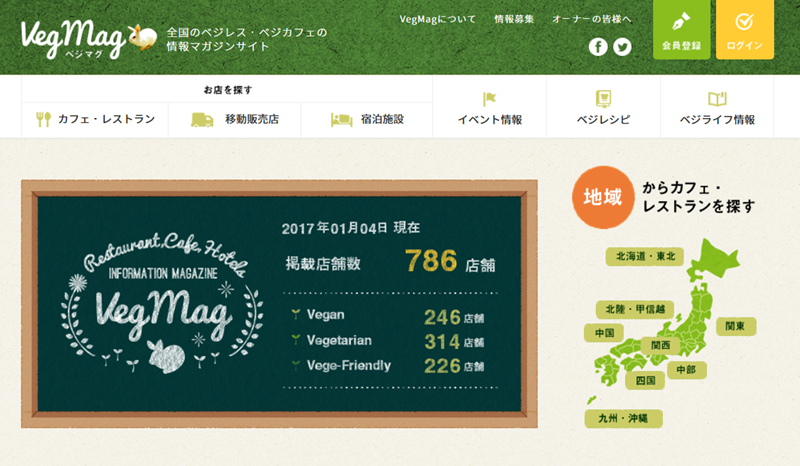This screenshot has width=800, height=466.
Task: Click the bed icon for 宿泊施設
Action: [341, 120]
